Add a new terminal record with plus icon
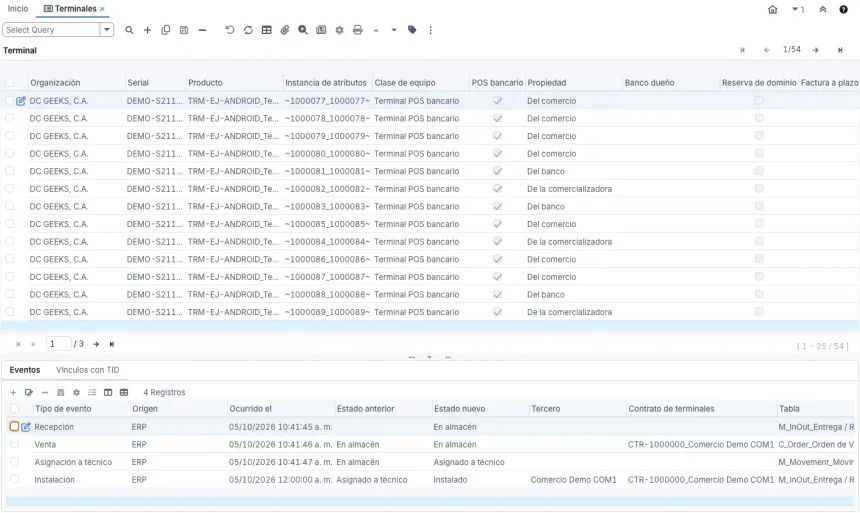This screenshot has width=860, height=513. coord(148,30)
